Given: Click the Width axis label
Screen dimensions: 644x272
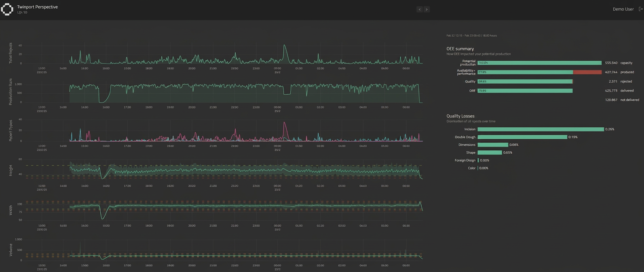Looking at the screenshot, I should tap(11, 210).
